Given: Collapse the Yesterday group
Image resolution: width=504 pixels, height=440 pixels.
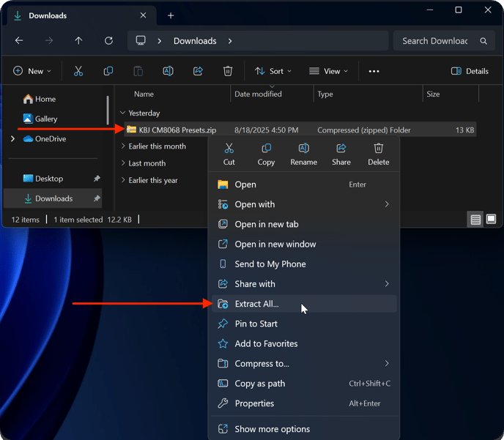Looking at the screenshot, I should (x=122, y=113).
